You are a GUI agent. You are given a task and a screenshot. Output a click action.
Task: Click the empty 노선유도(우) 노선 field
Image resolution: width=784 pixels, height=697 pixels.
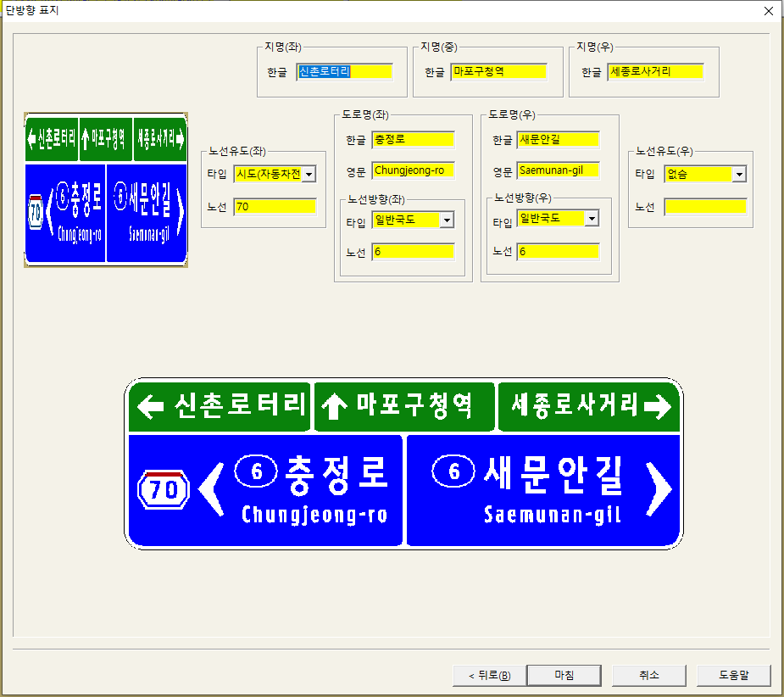[704, 206]
